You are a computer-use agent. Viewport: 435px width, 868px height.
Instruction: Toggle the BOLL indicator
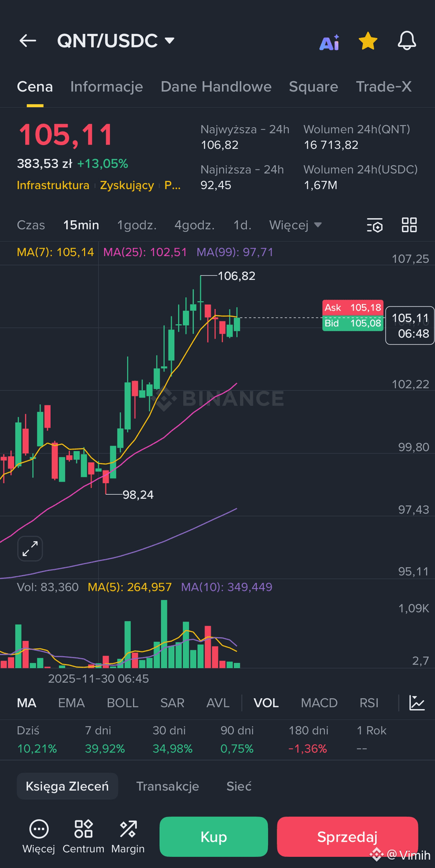(122, 703)
